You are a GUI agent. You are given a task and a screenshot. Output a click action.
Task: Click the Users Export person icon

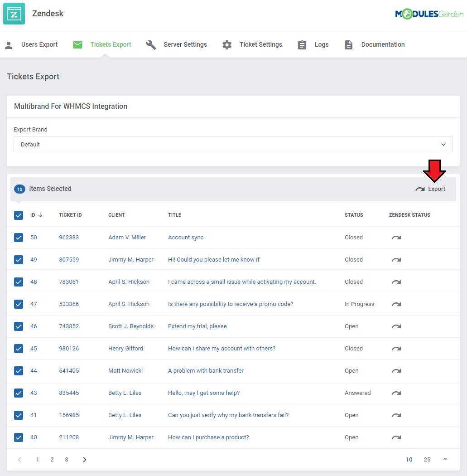(9, 45)
